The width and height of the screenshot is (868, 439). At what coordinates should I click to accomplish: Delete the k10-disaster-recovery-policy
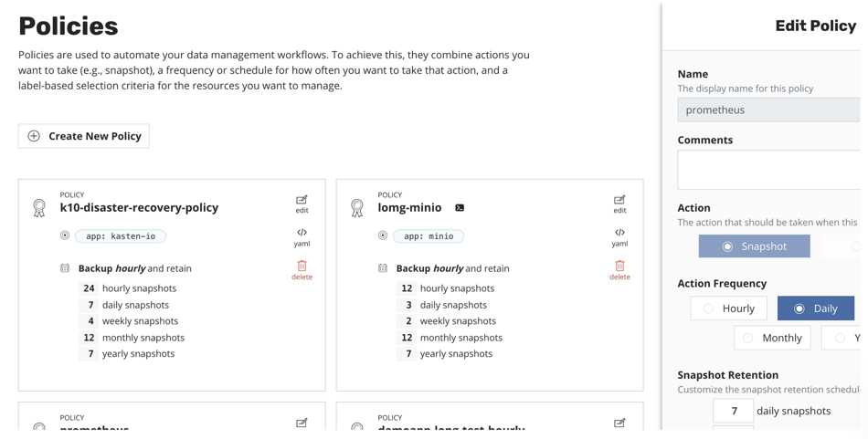tap(302, 270)
